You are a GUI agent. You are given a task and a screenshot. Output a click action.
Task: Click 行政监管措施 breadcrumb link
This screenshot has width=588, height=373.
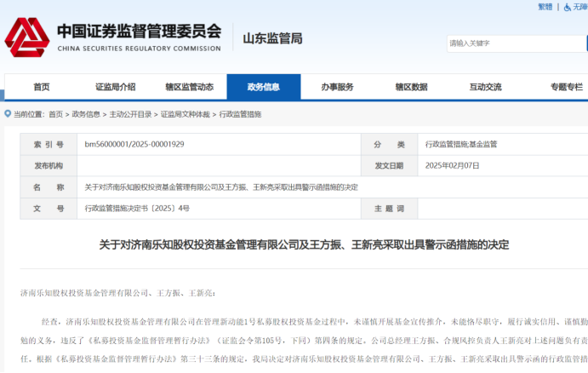click(240, 114)
